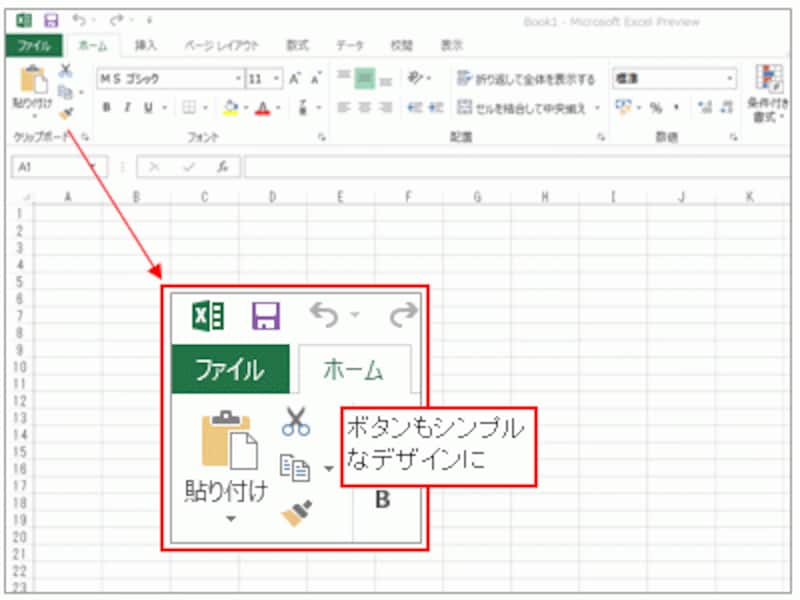Open the フォント group dialog launcher
Viewport: 800px width, 600px height.
click(x=322, y=137)
